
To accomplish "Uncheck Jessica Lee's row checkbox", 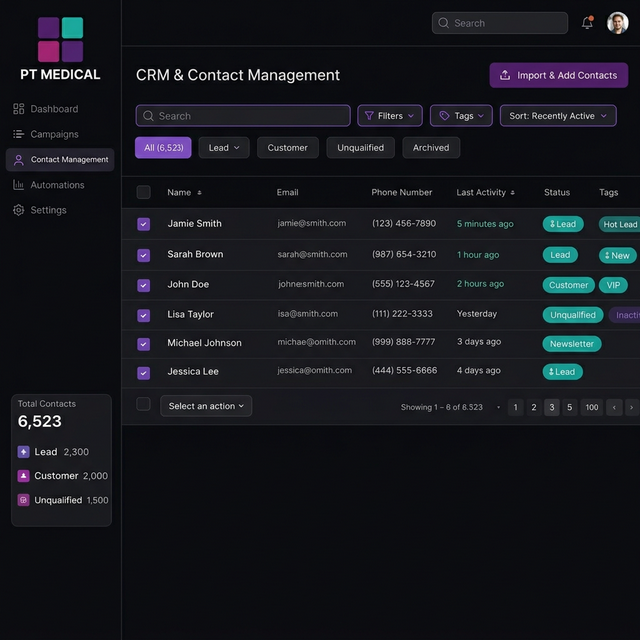I will 143,373.
